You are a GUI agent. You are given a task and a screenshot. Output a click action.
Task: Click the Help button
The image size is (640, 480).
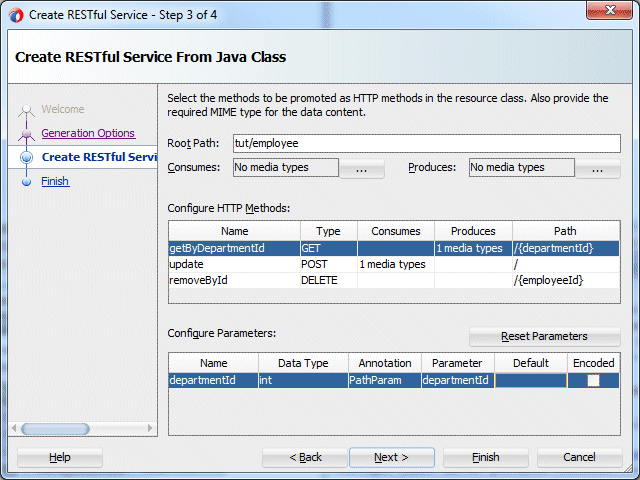60,457
